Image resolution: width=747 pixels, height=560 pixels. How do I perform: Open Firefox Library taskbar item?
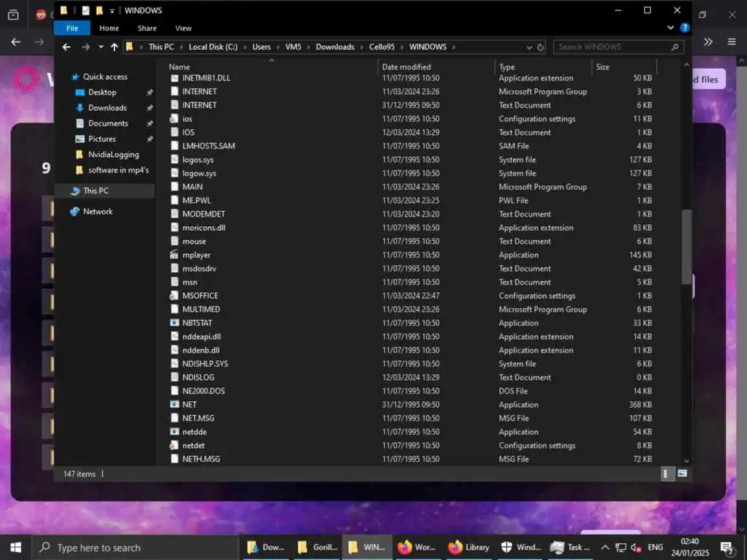pyautogui.click(x=468, y=548)
